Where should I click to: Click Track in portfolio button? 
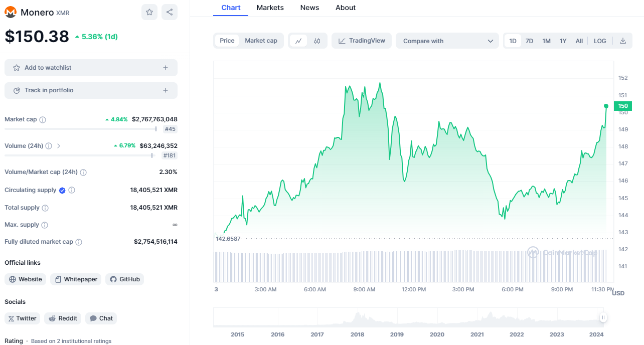pyautogui.click(x=91, y=90)
